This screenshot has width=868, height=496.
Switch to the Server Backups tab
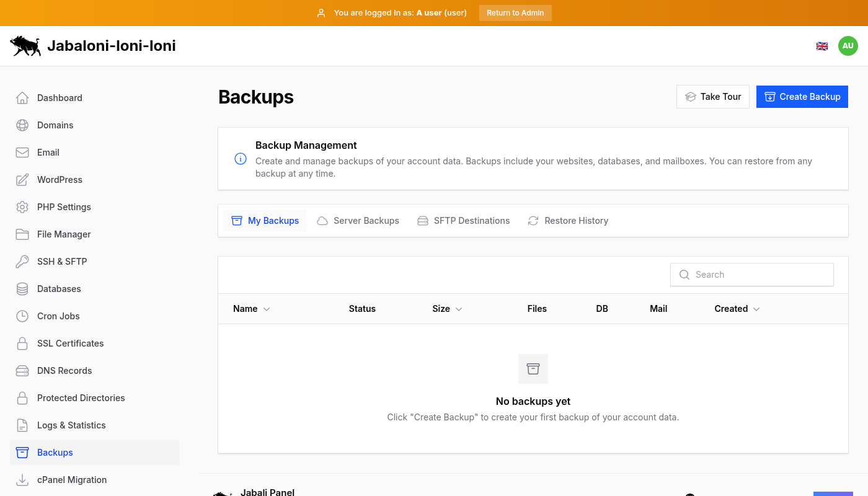(x=358, y=220)
